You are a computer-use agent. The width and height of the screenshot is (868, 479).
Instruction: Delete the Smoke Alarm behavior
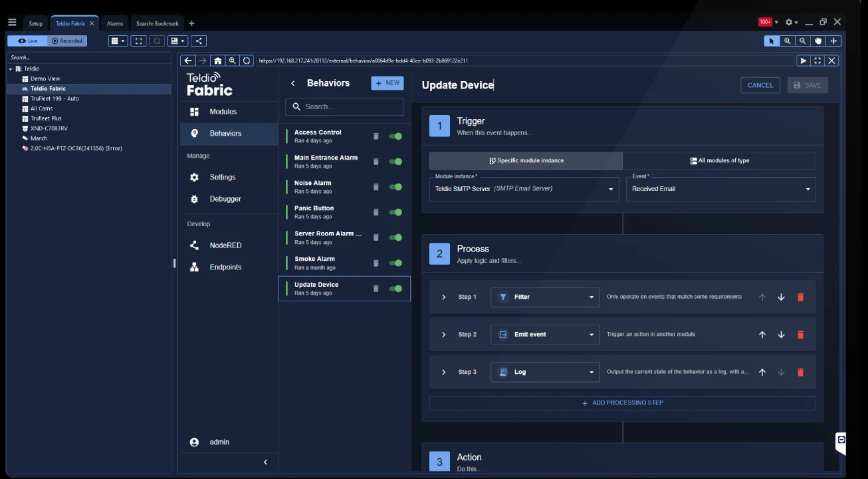coord(376,263)
